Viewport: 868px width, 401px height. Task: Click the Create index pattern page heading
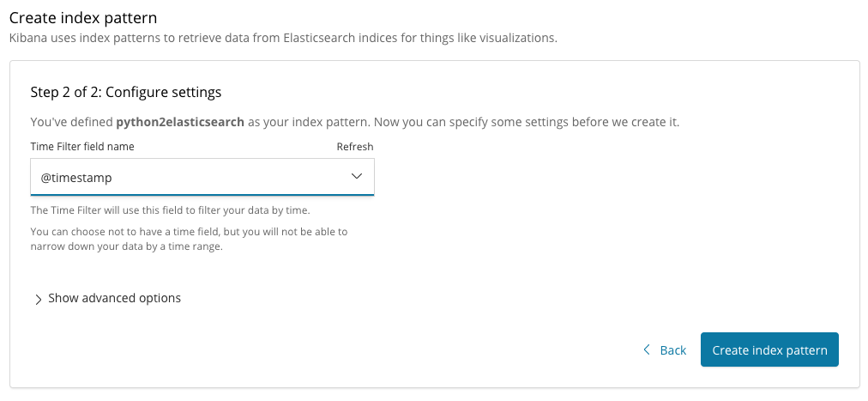(83, 18)
